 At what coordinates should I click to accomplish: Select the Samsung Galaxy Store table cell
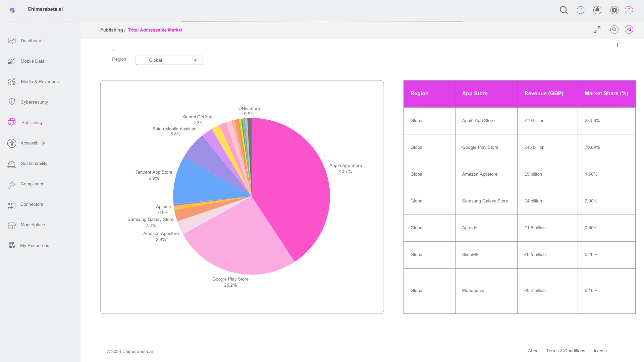[486, 201]
